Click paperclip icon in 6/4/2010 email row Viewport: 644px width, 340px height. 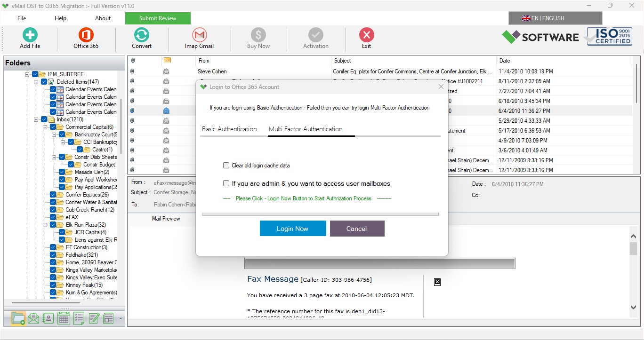pyautogui.click(x=133, y=111)
